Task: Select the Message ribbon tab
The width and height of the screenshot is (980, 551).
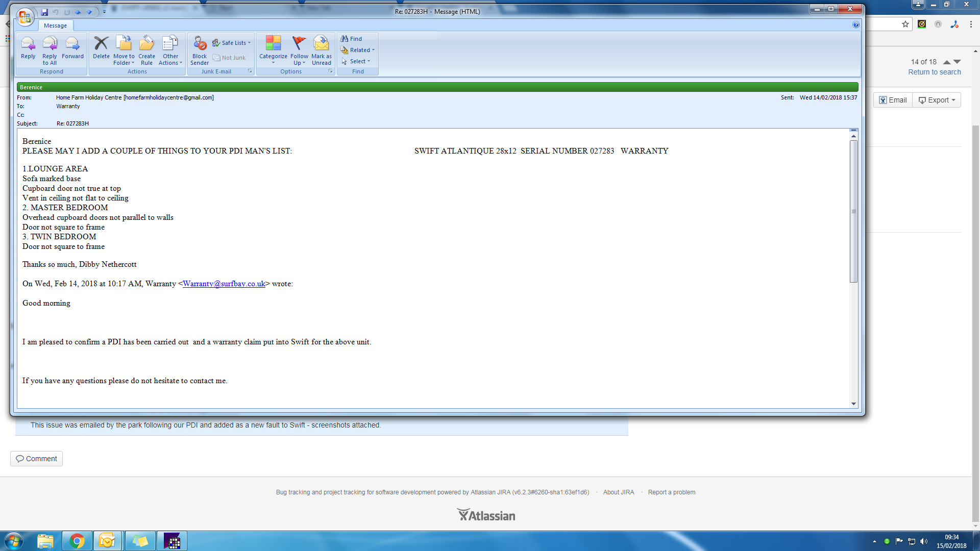Action: (55, 26)
